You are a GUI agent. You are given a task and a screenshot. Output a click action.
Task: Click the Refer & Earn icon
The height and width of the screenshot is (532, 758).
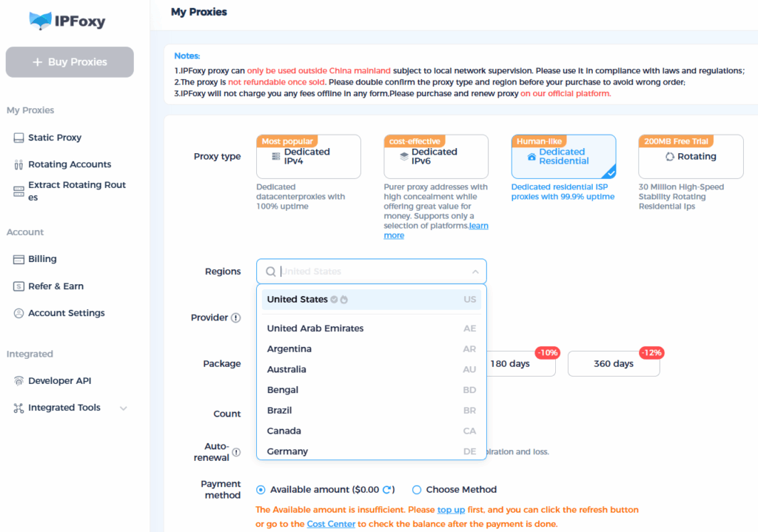coord(19,286)
